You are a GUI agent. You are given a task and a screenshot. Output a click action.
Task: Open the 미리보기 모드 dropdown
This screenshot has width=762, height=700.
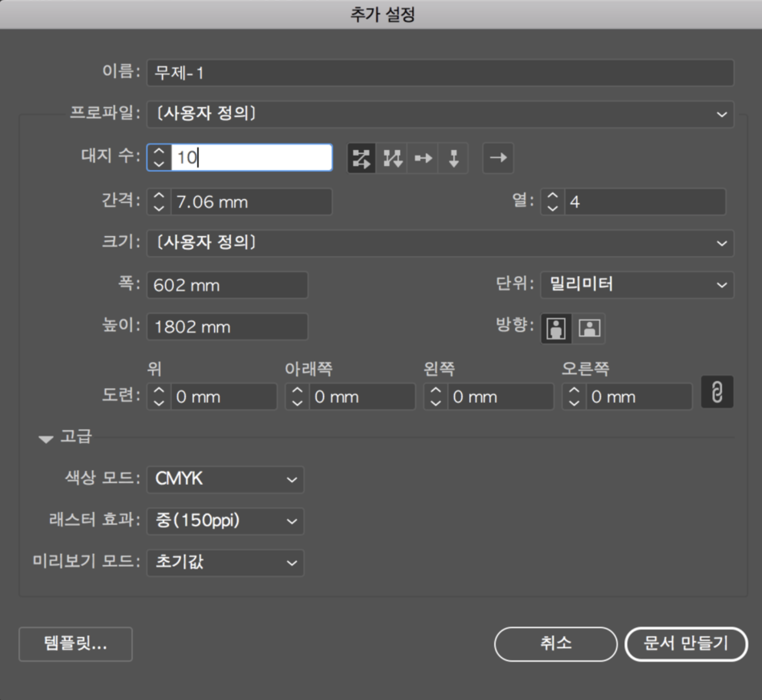[x=226, y=563]
